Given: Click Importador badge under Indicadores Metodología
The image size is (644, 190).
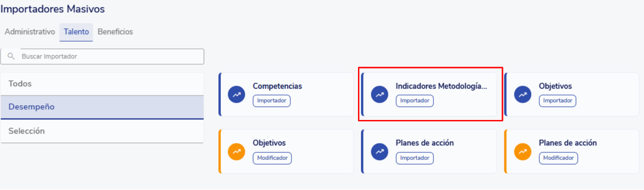Looking at the screenshot, I should [x=415, y=101].
